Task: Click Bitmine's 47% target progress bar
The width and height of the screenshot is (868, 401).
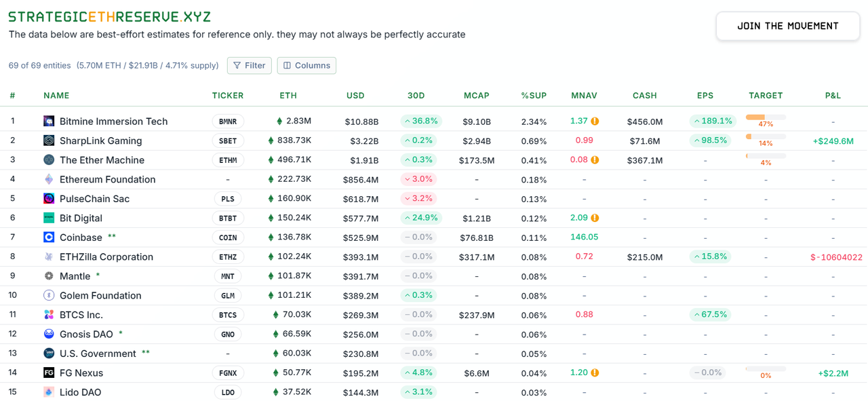Action: point(765,117)
